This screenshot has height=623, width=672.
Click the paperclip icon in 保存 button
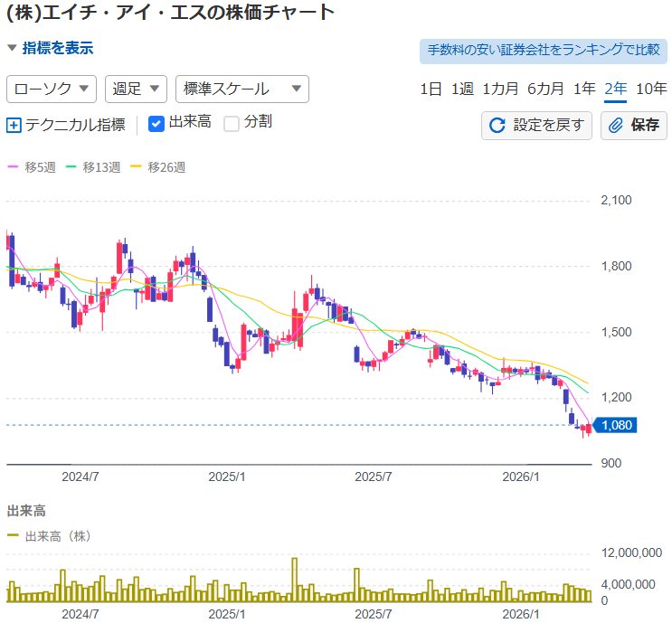click(616, 125)
